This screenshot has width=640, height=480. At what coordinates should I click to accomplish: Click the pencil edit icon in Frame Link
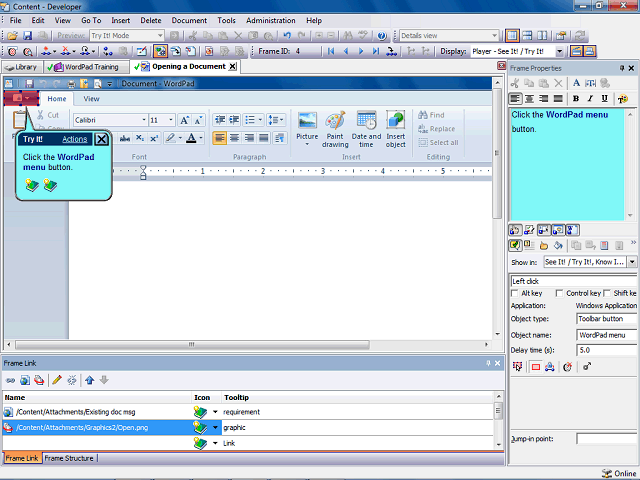(57, 380)
